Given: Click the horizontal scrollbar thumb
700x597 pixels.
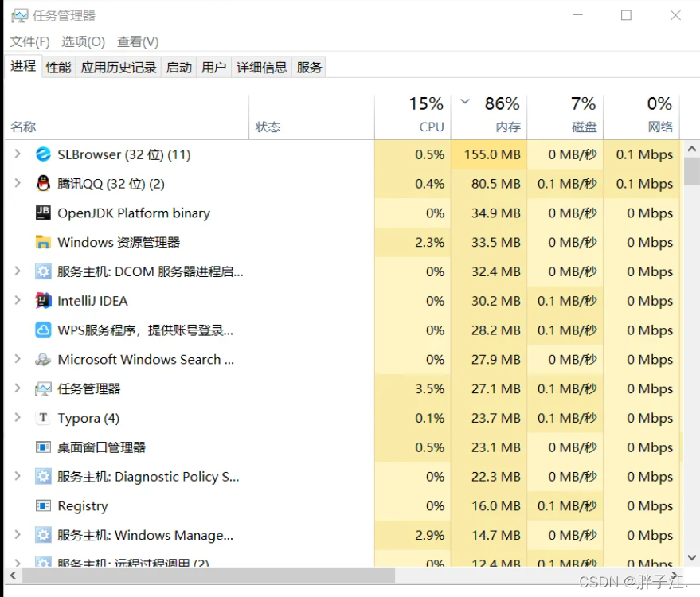Looking at the screenshot, I should click(209, 576).
